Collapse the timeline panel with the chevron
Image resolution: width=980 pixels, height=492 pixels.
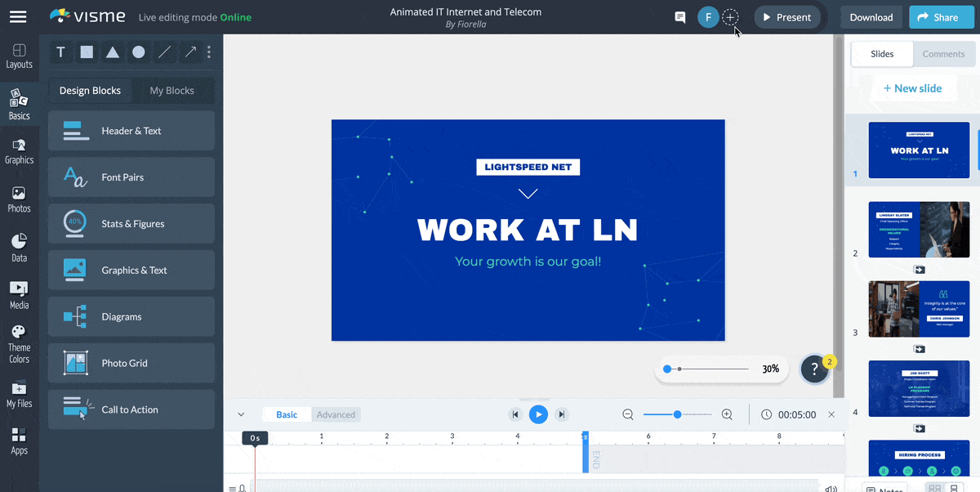click(241, 414)
